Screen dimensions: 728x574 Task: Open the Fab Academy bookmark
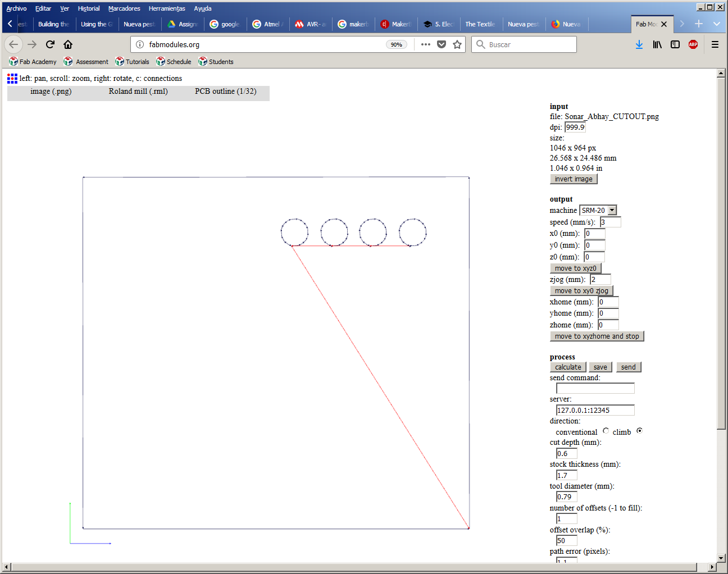click(x=33, y=62)
